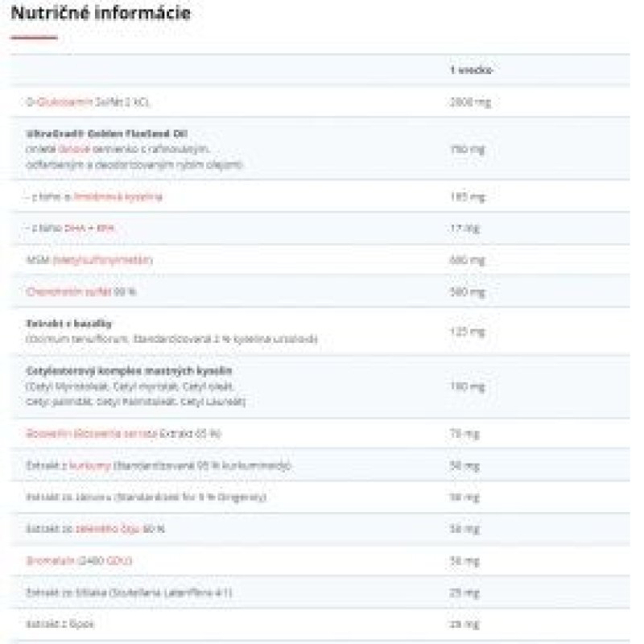Click the 2800 mg value for Glukosamín
The height and width of the screenshot is (644, 644).
click(470, 103)
